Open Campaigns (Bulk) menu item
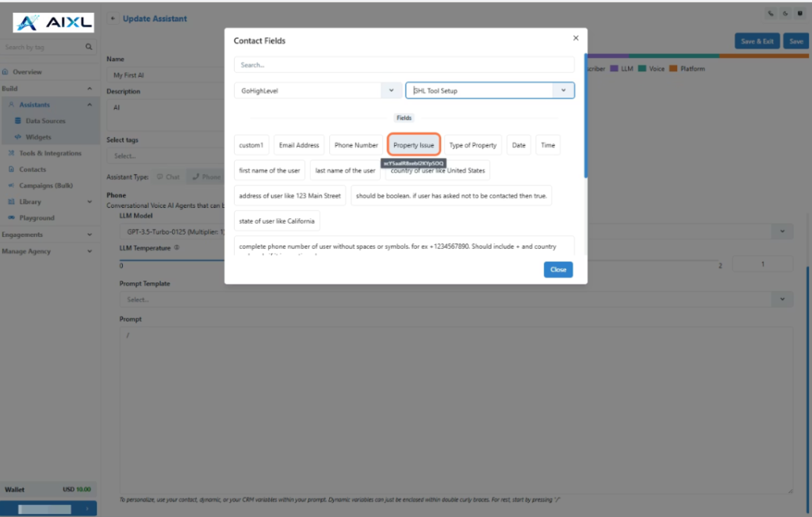 45,186
